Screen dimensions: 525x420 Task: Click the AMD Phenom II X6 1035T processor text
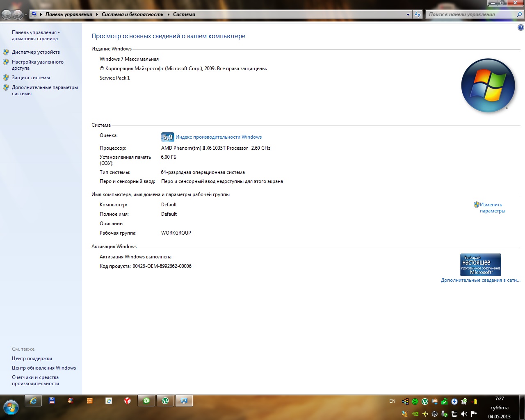pyautogui.click(x=216, y=148)
